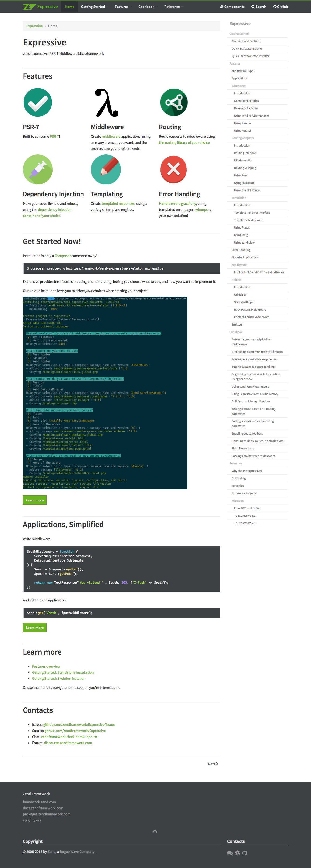The image size is (311, 868).
Task: Click the Routing share-nodes icon
Action: (x=174, y=102)
